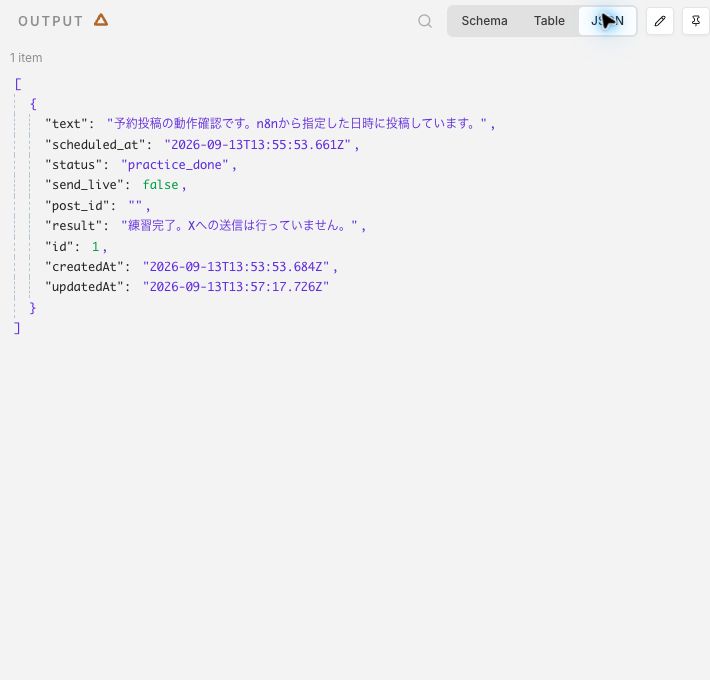Click the value "2026-09-13T13:55:53.661Z"
This screenshot has width=710, height=680.
[x=258, y=144]
